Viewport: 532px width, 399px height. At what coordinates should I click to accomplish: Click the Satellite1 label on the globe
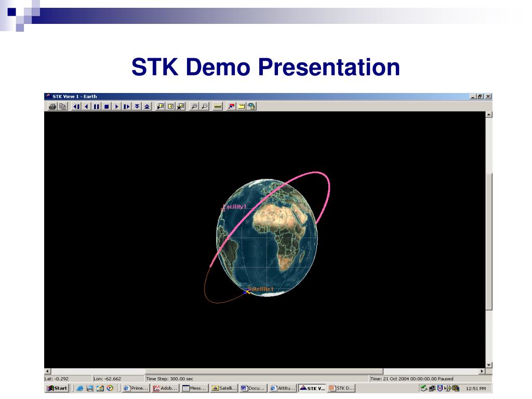pyautogui.click(x=260, y=289)
